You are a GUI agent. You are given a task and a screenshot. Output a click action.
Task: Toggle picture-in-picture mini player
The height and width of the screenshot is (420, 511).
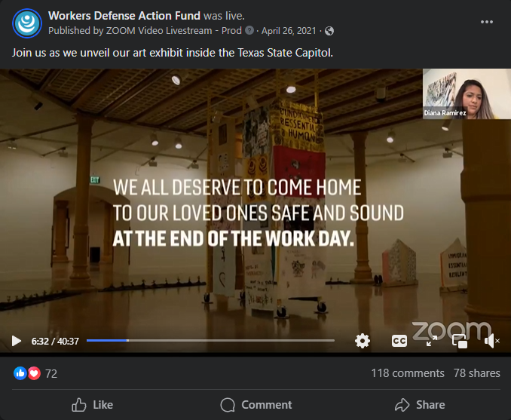click(460, 341)
